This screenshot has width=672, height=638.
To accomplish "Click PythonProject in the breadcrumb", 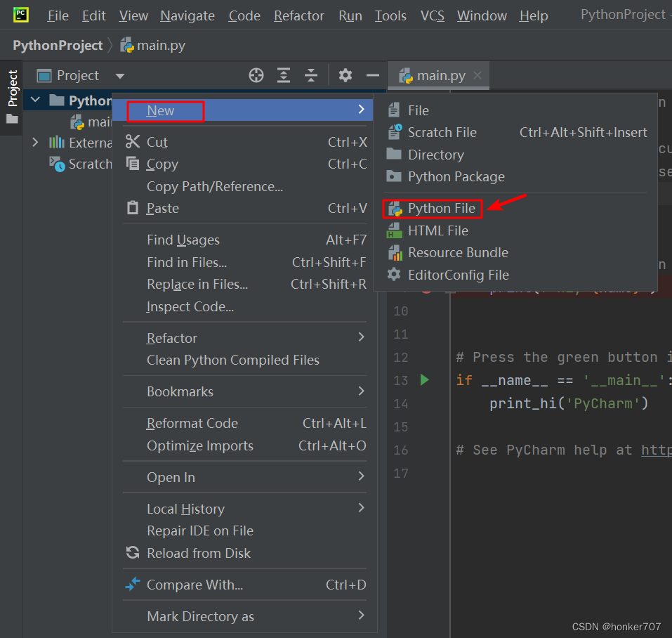I will coord(58,45).
